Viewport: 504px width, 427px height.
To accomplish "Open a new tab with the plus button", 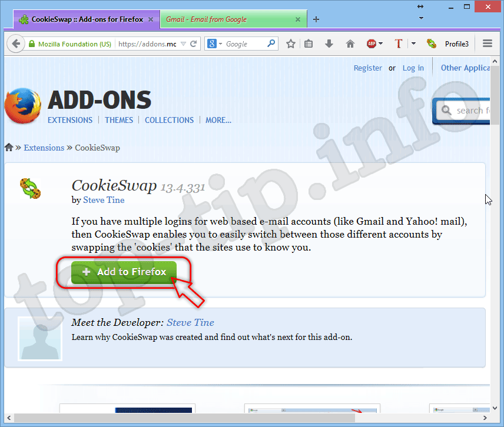I will (x=316, y=19).
